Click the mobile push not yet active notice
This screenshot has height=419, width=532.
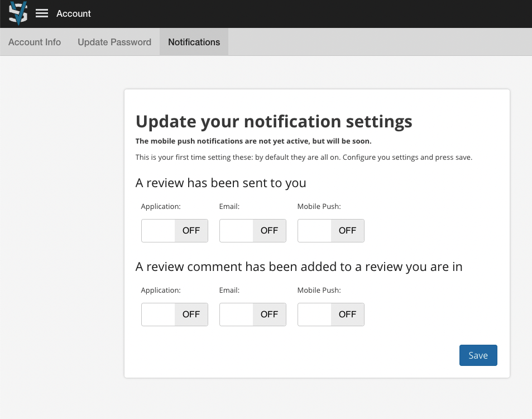point(253,141)
